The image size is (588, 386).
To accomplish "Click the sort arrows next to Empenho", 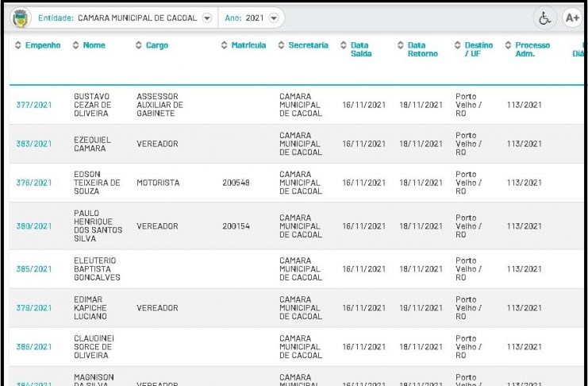I will (18, 46).
